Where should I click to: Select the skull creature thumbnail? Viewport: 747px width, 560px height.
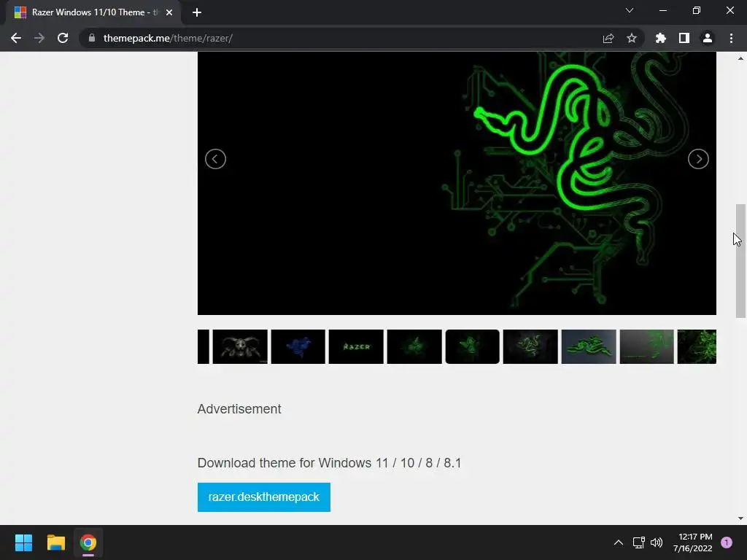tap(240, 346)
